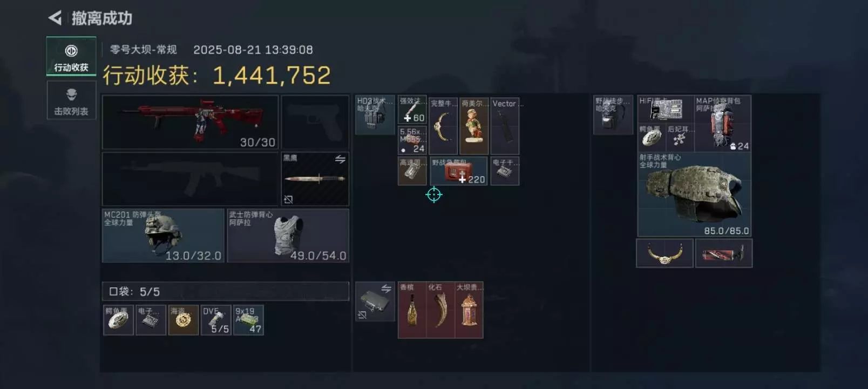Select the 野战急救包 medkit with 220

tap(458, 171)
